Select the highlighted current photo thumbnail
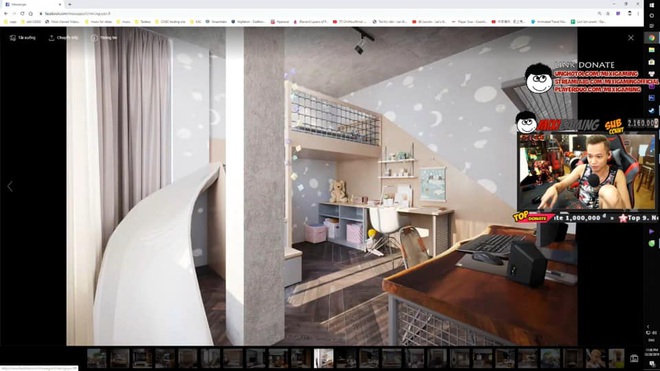 click(x=323, y=358)
